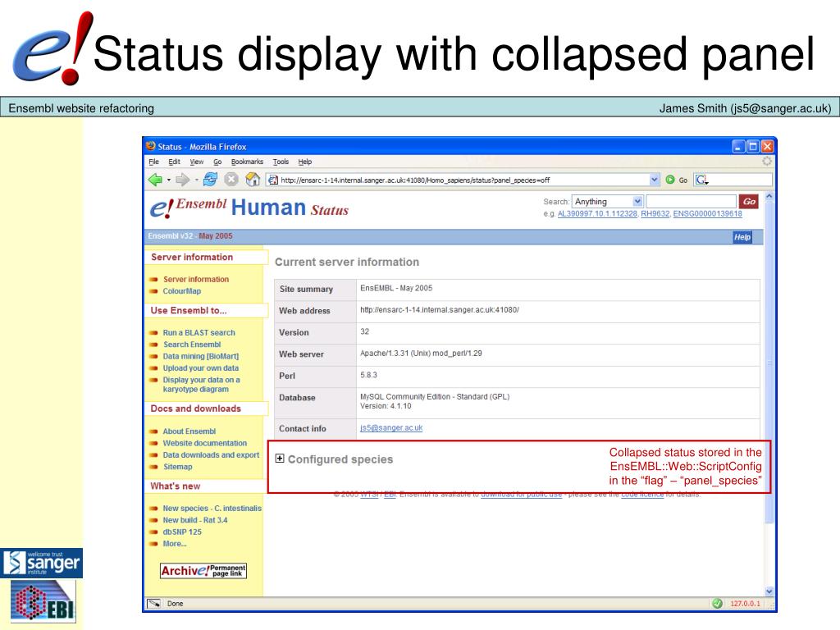Click the Perl version 5.8.3 value

(368, 375)
